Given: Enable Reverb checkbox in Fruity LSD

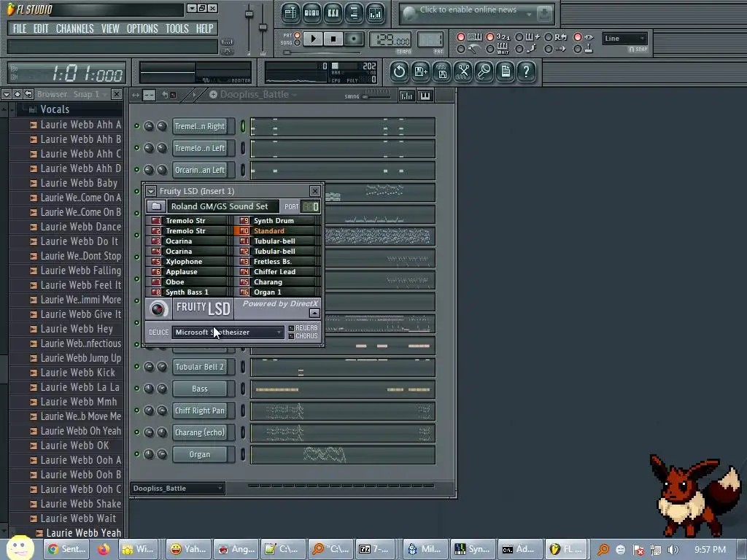Looking at the screenshot, I should coord(291,328).
